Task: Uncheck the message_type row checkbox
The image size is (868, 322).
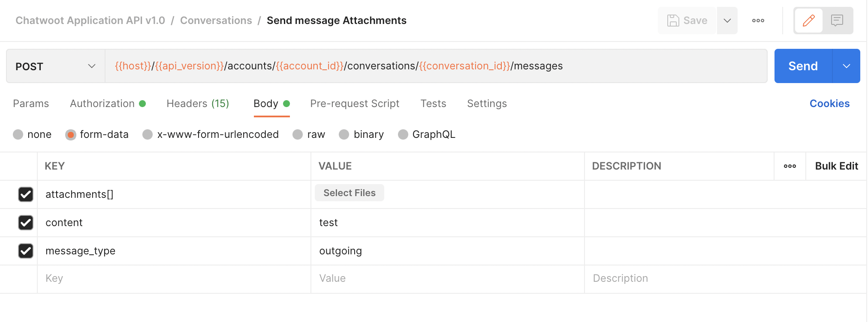Action: pyautogui.click(x=26, y=251)
